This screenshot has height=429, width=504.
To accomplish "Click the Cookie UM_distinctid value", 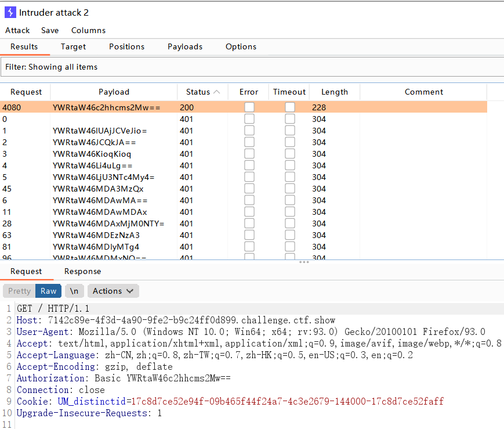I will pyautogui.click(x=288, y=401).
